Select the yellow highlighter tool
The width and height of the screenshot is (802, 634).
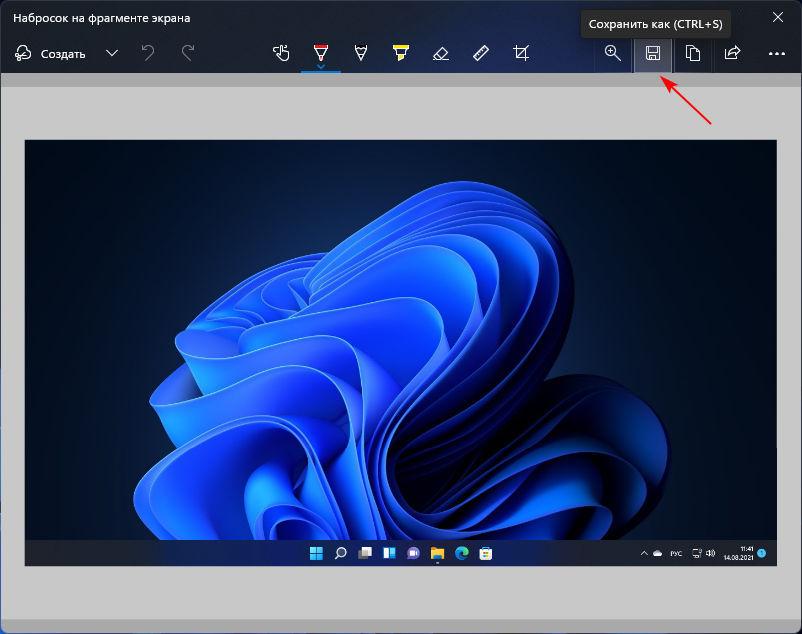pyautogui.click(x=400, y=53)
